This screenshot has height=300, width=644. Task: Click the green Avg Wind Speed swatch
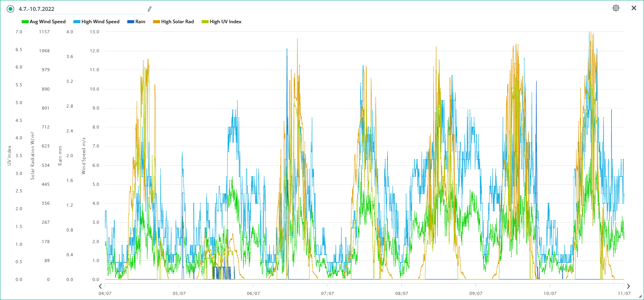[x=25, y=22]
